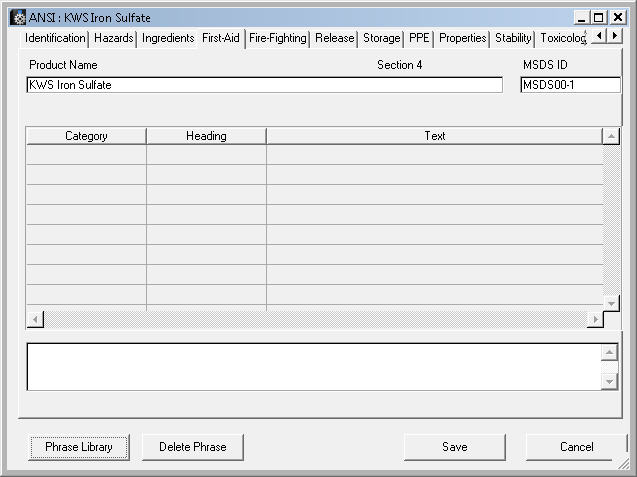This screenshot has width=637, height=477.
Task: Open the Identification tab
Action: tap(55, 38)
